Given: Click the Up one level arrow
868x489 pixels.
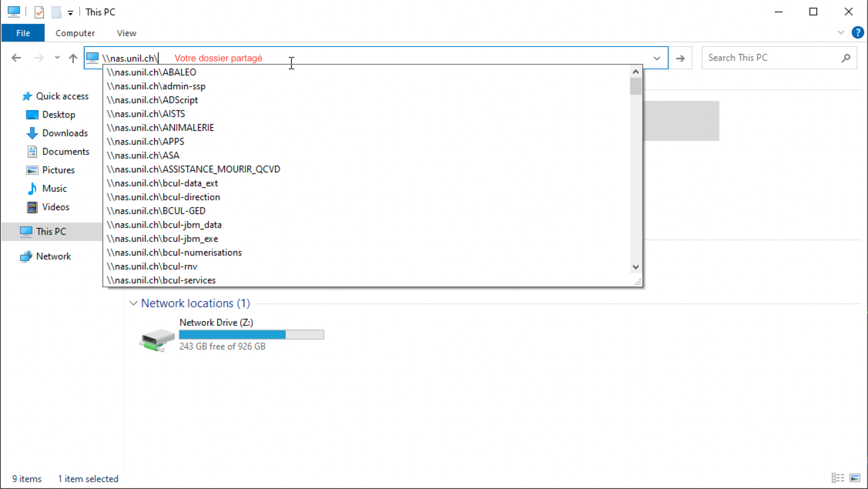Looking at the screenshot, I should coord(73,58).
